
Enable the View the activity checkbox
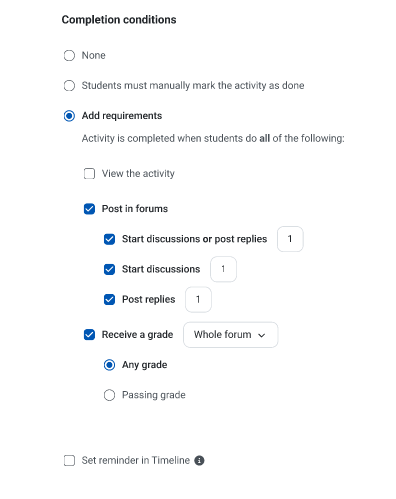(x=89, y=174)
